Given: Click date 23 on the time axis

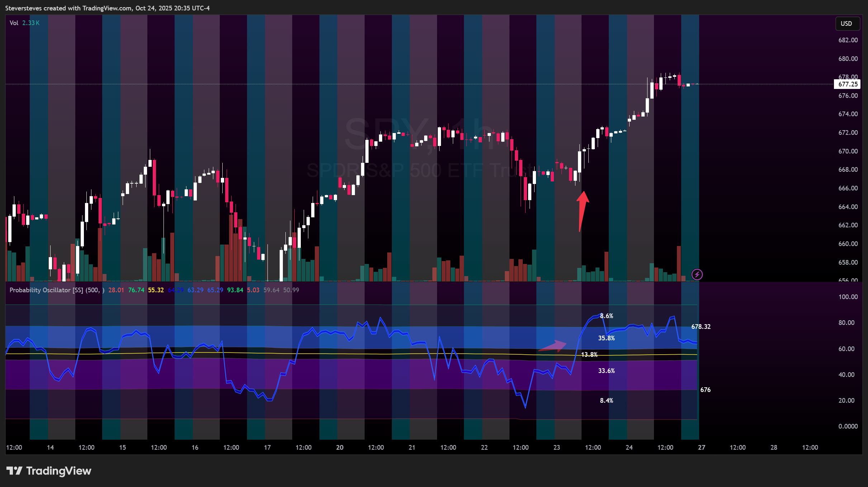Looking at the screenshot, I should click(556, 448).
